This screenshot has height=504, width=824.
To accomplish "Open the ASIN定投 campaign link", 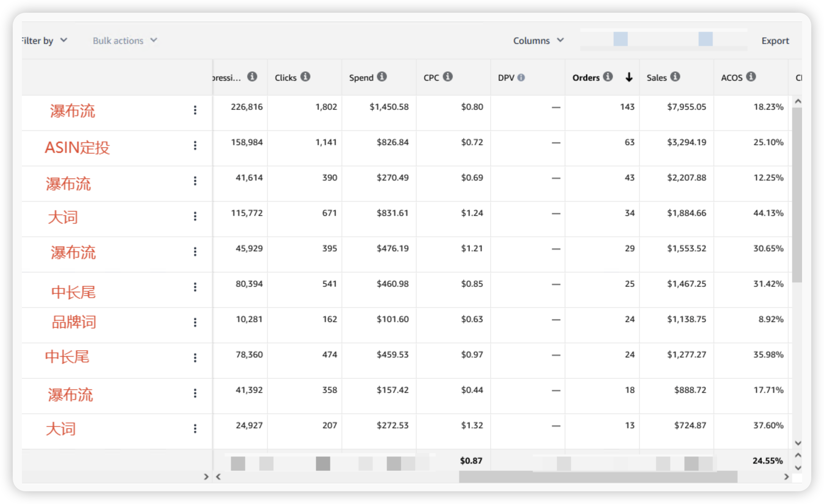I will click(77, 148).
